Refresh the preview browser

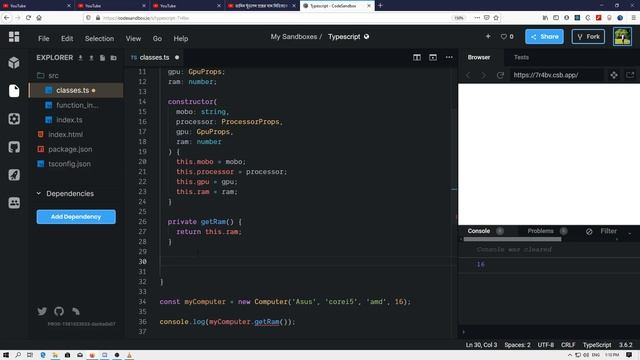[500, 75]
